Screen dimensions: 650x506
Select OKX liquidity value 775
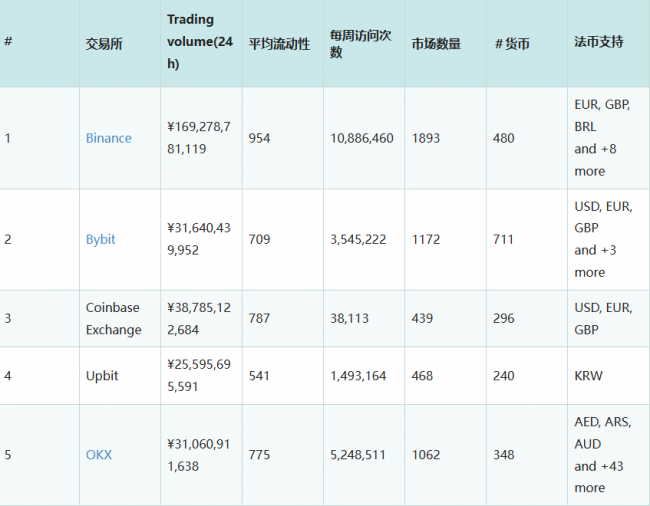[260, 455]
